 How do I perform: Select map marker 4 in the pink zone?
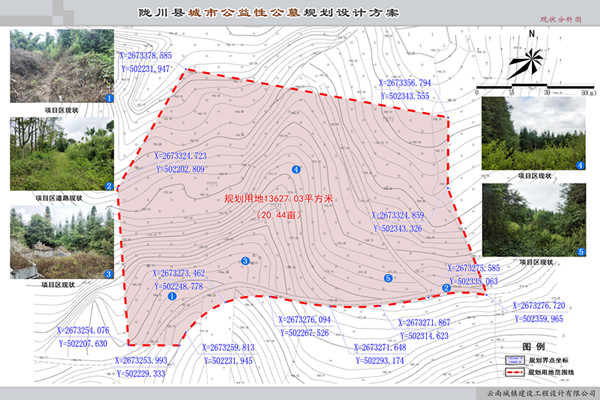295,169
